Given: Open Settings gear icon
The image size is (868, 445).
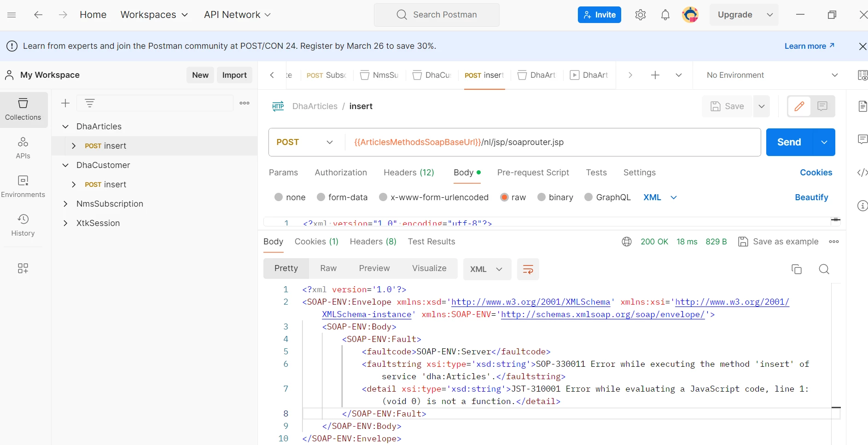Looking at the screenshot, I should 641,15.
